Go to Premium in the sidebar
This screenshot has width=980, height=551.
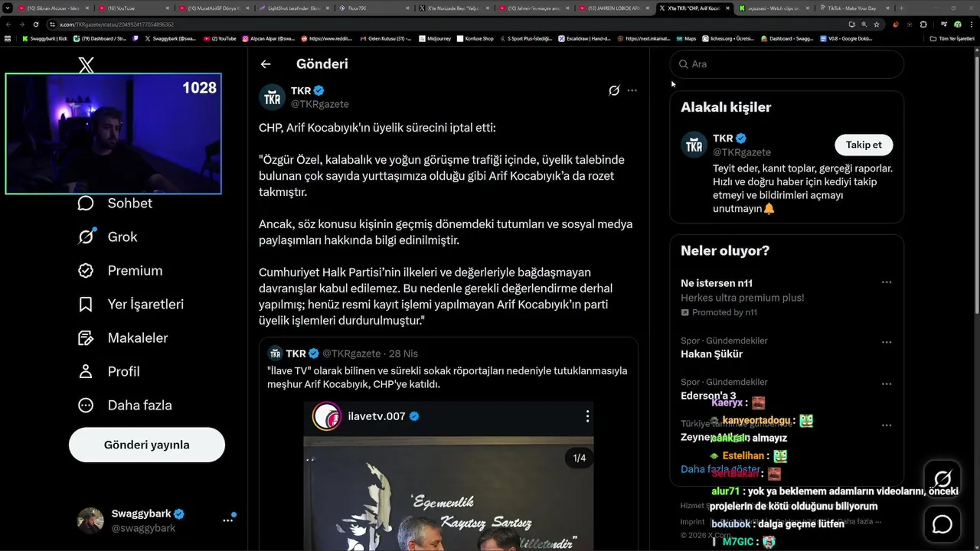coord(120,270)
